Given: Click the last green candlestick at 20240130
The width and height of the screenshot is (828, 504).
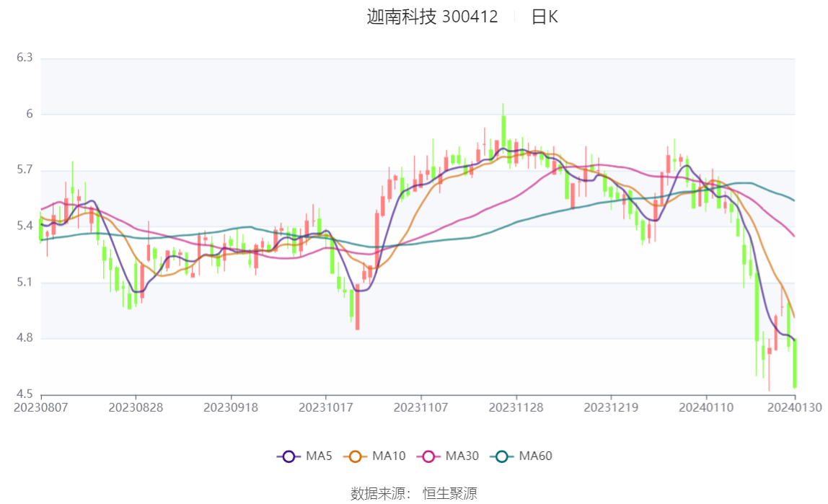Looking at the screenshot, I should [x=795, y=363].
